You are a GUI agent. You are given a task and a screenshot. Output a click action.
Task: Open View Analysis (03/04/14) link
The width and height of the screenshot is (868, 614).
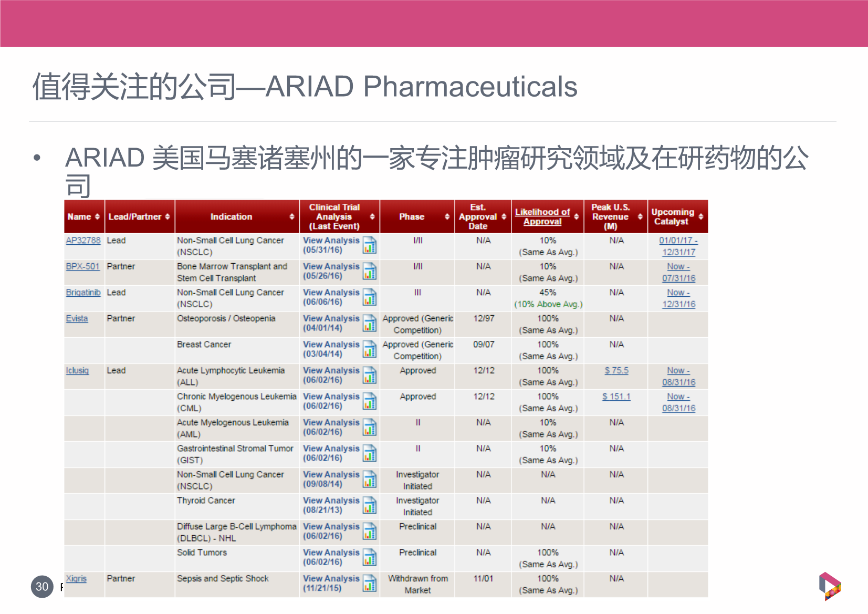331,349
